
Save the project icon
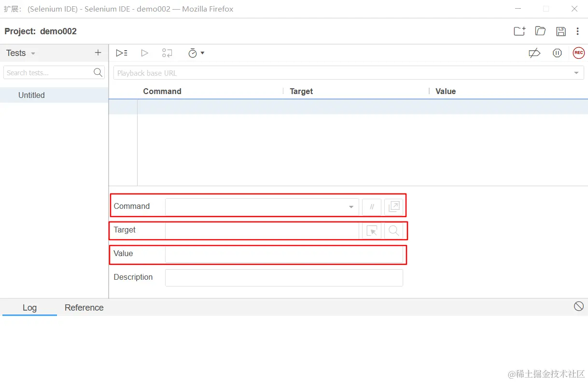(x=561, y=31)
